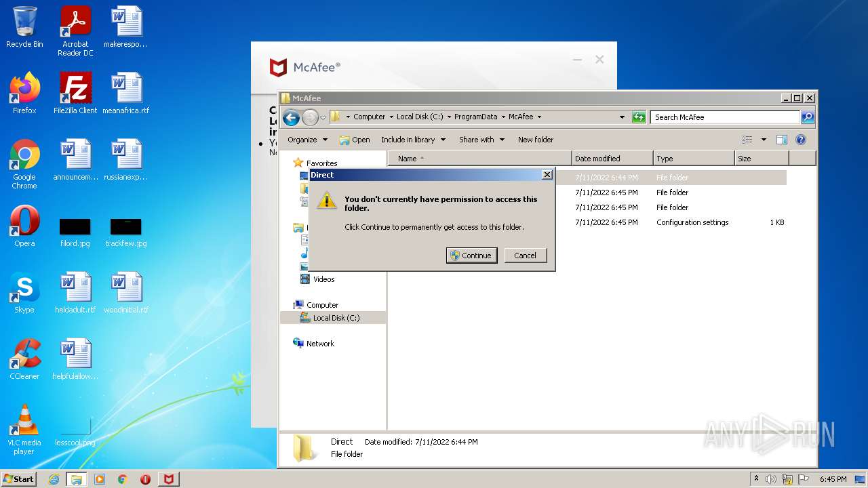Click the search magnifier icon
The image size is (868, 488).
tap(808, 117)
